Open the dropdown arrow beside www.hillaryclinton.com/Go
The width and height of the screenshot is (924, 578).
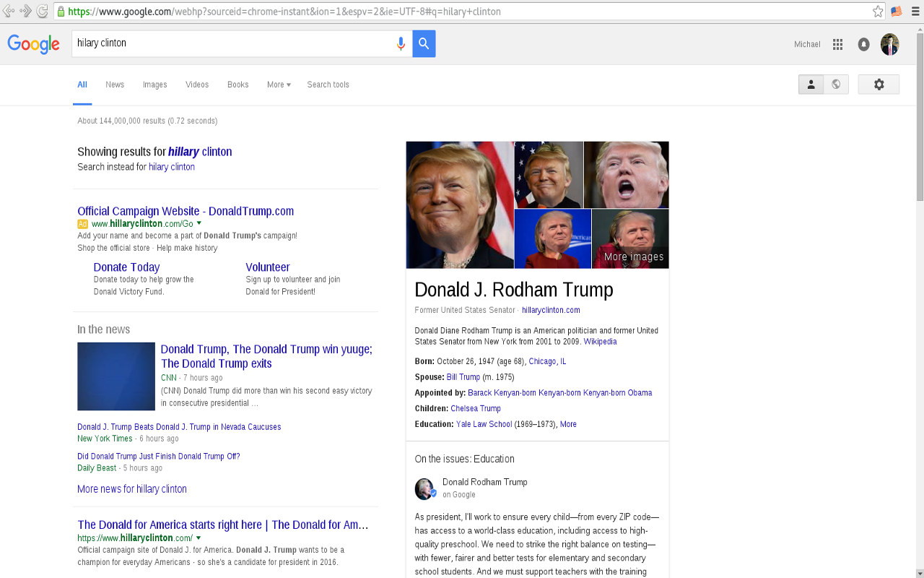point(199,223)
